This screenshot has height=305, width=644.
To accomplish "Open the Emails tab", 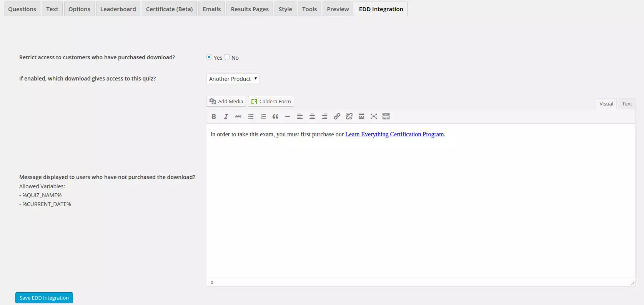I will [x=212, y=9].
